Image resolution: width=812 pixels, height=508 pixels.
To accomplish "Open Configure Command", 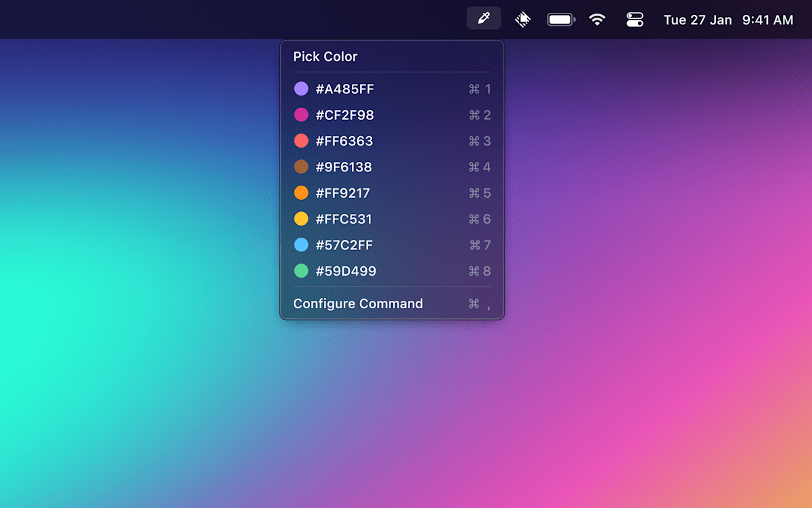I will click(x=358, y=303).
